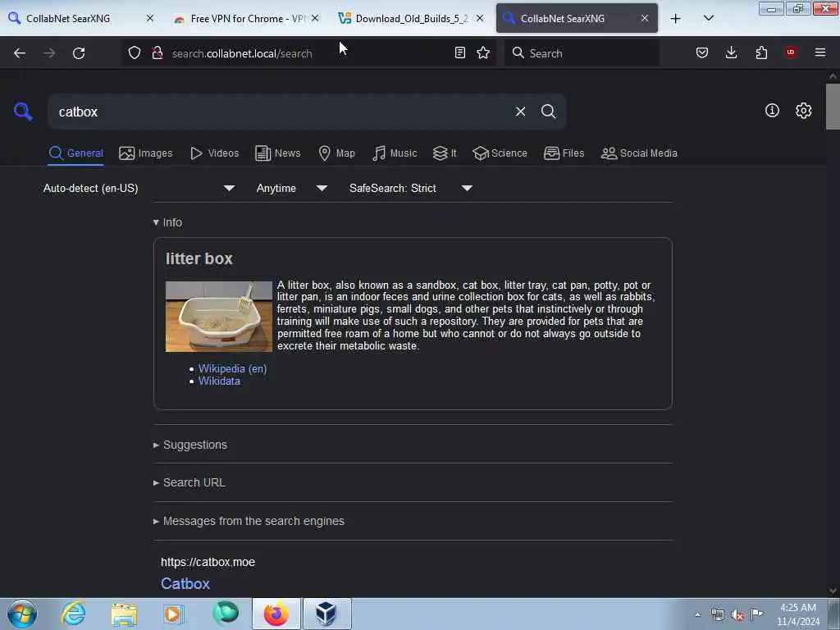This screenshot has width=840, height=630.
Task: Click the https://catbox.moe result URL
Action: pyautogui.click(x=208, y=562)
